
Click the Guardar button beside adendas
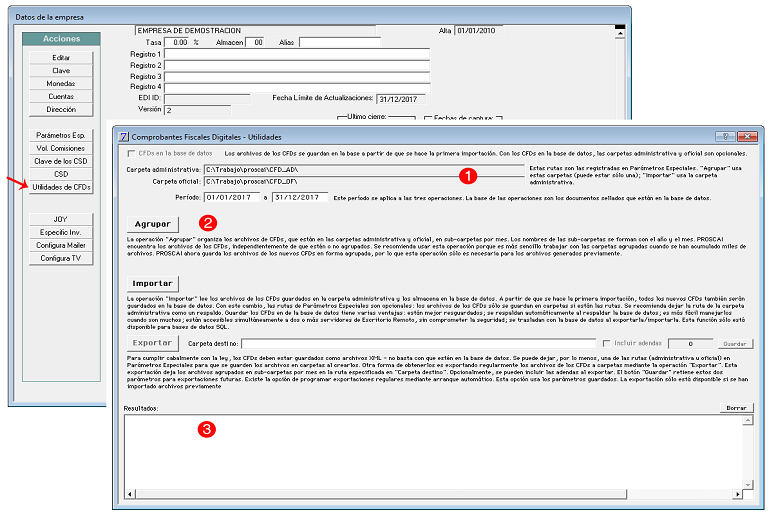pos(735,344)
